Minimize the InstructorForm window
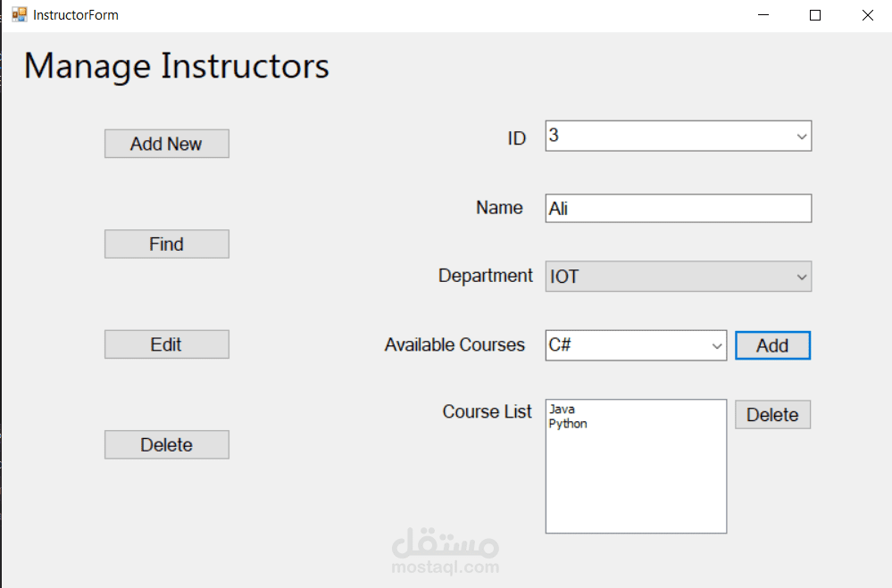 pyautogui.click(x=763, y=15)
